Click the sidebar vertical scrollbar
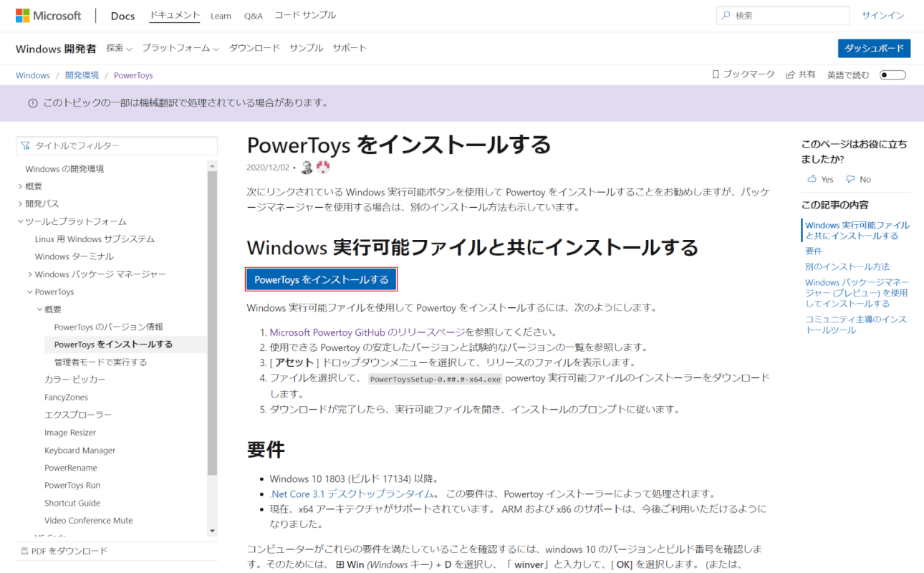The height and width of the screenshot is (573, 924). [212, 322]
